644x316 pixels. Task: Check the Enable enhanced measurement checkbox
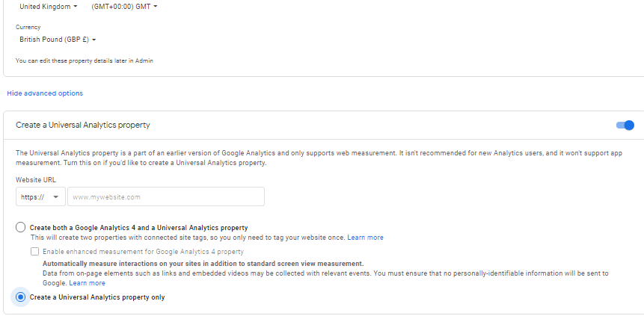pos(34,252)
